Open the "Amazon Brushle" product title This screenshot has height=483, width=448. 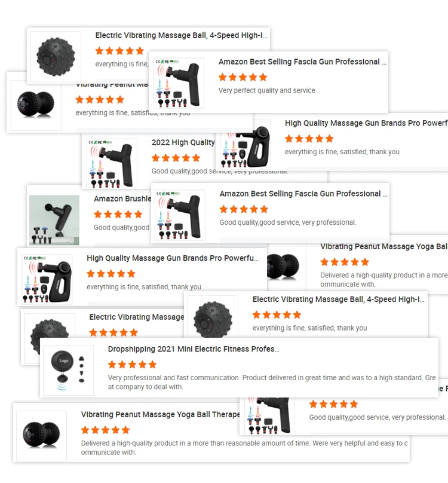[x=122, y=199]
